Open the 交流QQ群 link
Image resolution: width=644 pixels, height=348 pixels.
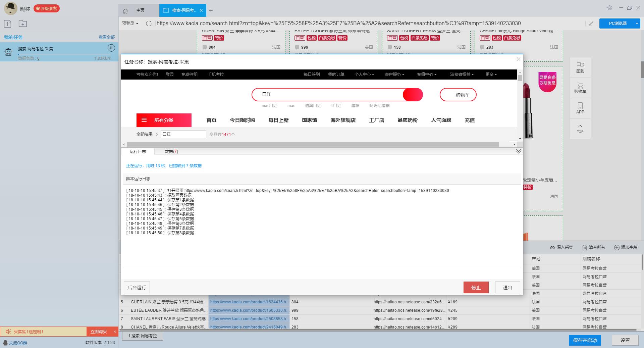(18, 343)
